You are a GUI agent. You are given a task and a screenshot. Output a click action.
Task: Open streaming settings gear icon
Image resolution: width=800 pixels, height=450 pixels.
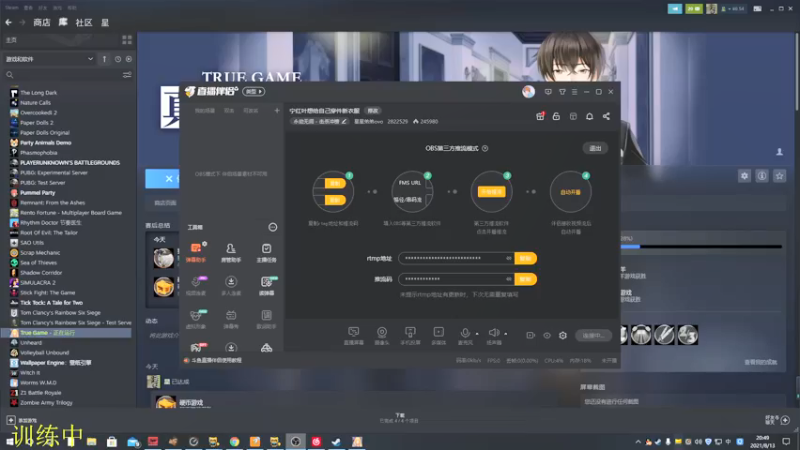[x=563, y=335]
